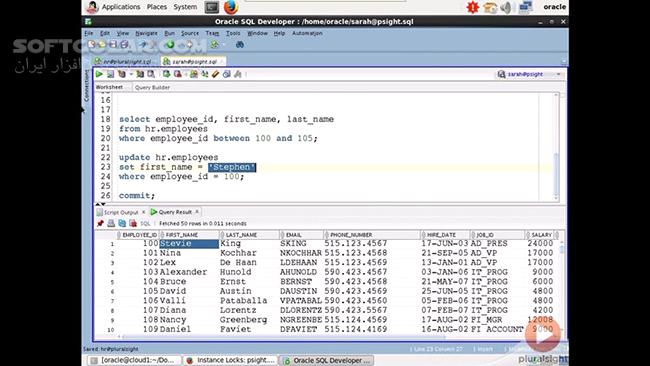
Task: Click the Print icon in the Query Result toolbar
Action: (111, 223)
